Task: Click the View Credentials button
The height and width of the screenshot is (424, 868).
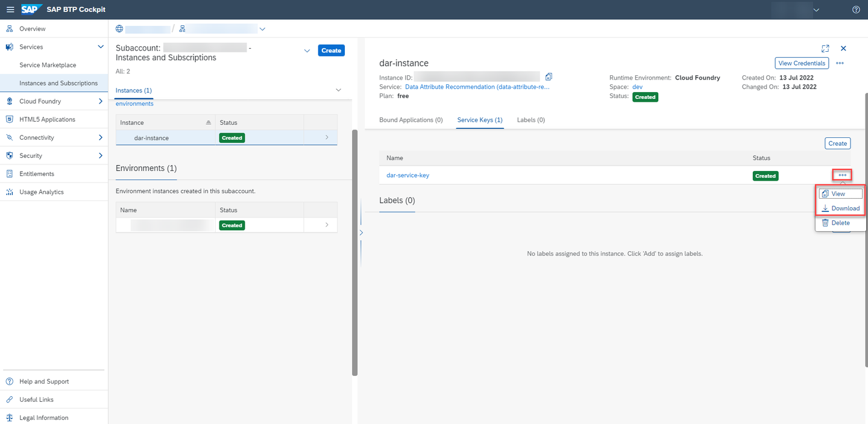Action: pos(802,63)
